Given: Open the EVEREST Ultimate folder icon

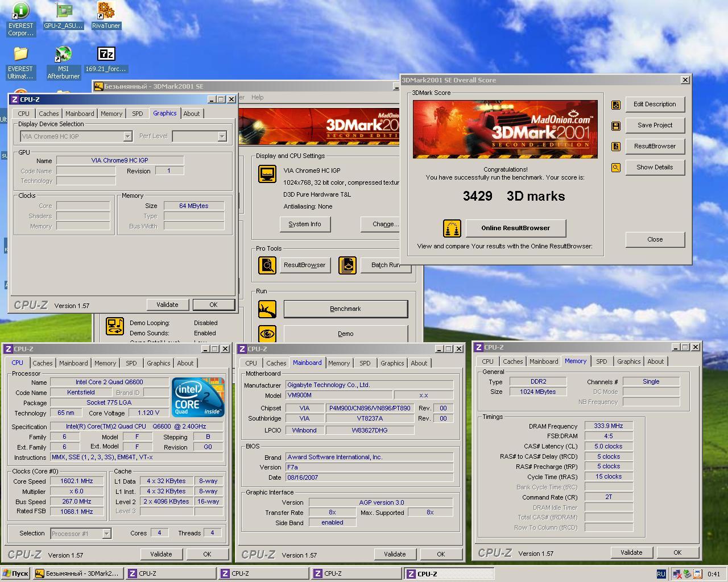Looking at the screenshot, I should click(x=20, y=63).
